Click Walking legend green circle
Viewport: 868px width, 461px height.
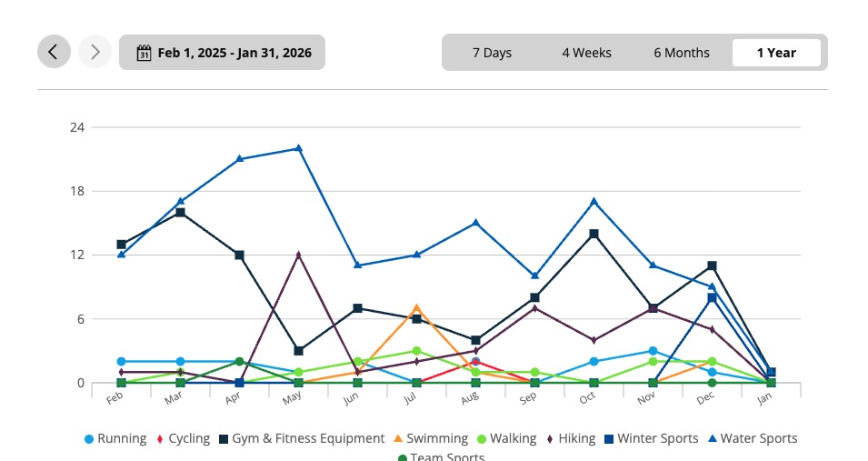(482, 439)
